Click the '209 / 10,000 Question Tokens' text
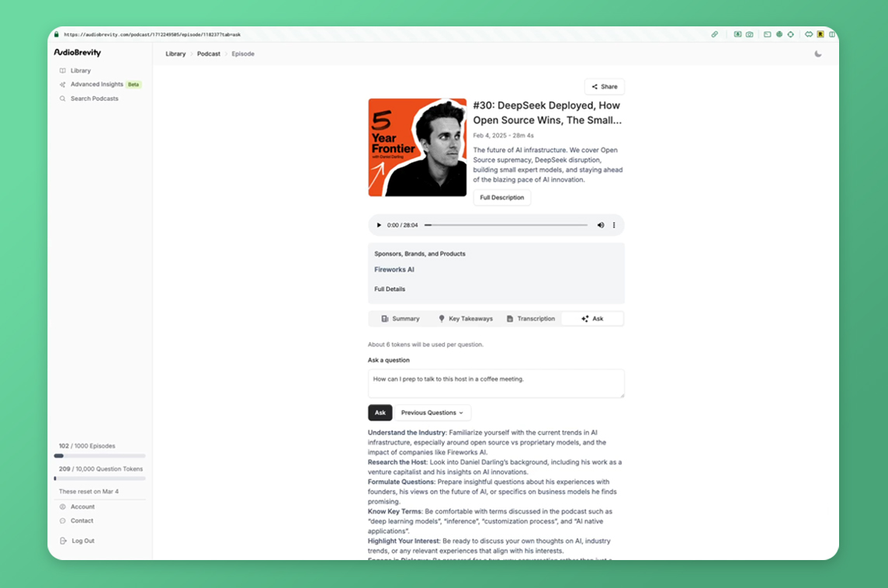Viewport: 888px width, 588px height. (x=101, y=469)
